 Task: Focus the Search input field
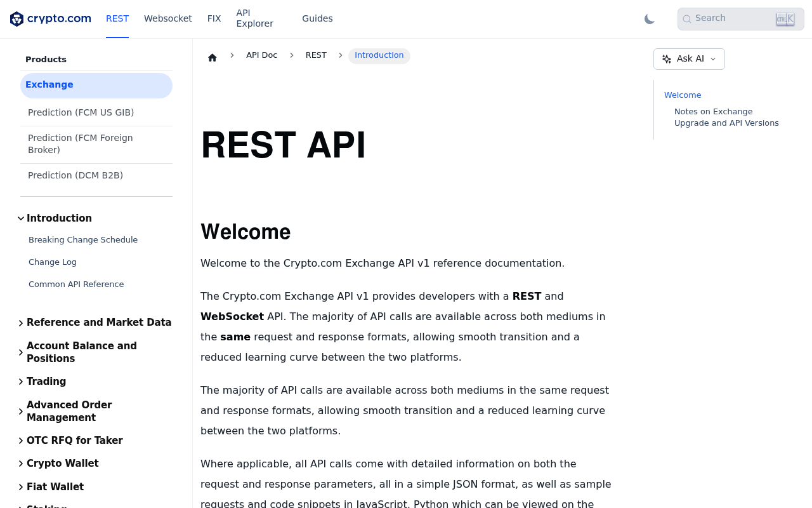click(741, 19)
